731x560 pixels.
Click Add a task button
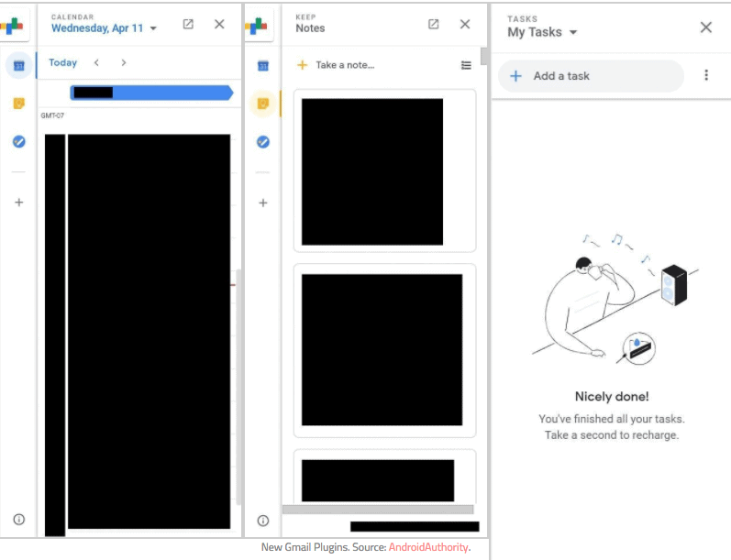[591, 76]
